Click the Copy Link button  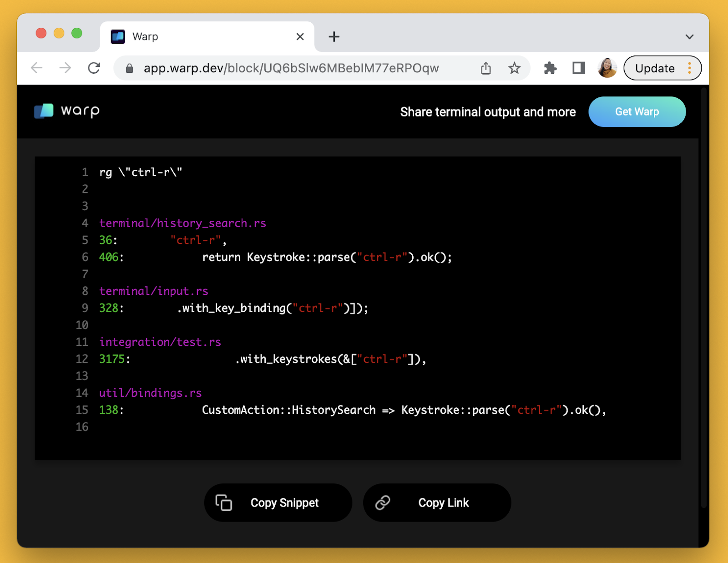pos(437,502)
